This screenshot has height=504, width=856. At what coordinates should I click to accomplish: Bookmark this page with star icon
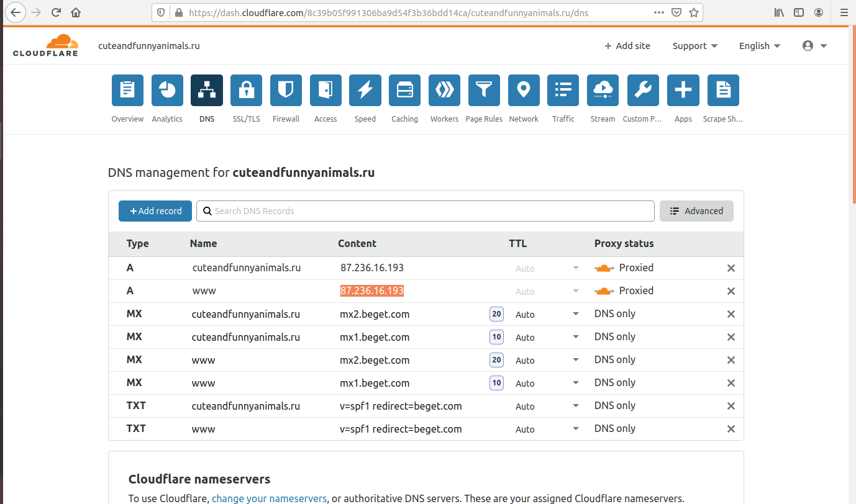pos(694,12)
